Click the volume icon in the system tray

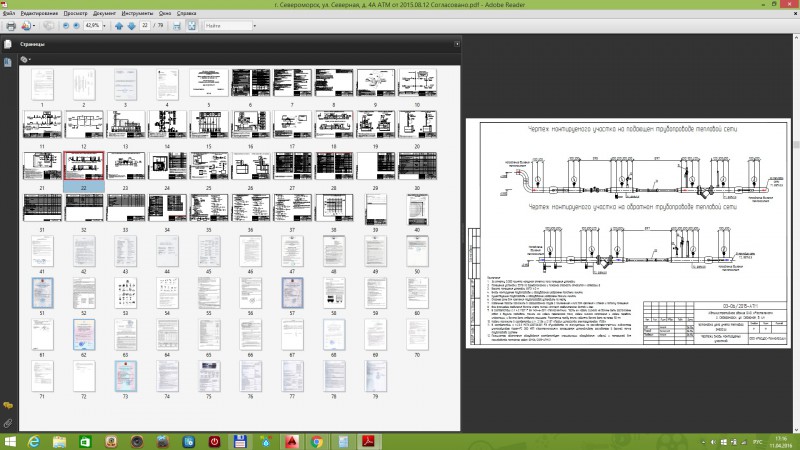click(714, 442)
